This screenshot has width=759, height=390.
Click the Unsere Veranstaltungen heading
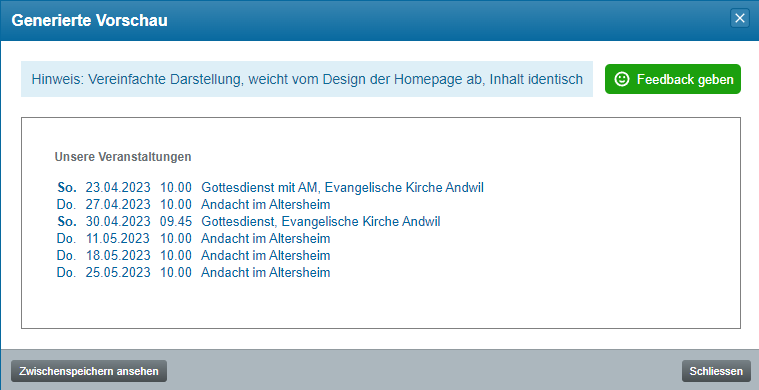(123, 157)
